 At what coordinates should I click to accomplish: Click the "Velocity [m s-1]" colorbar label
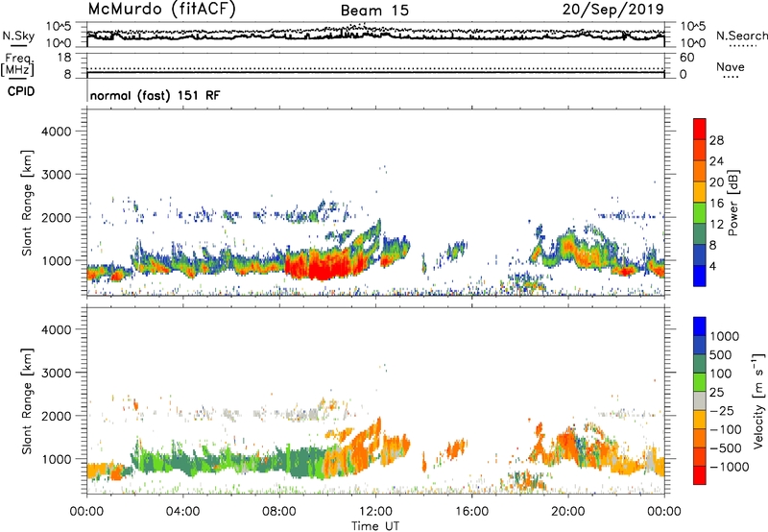coord(758,400)
